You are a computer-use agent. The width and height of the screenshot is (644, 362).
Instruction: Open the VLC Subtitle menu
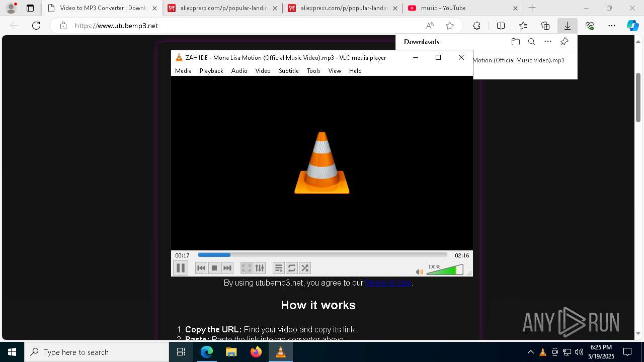289,71
